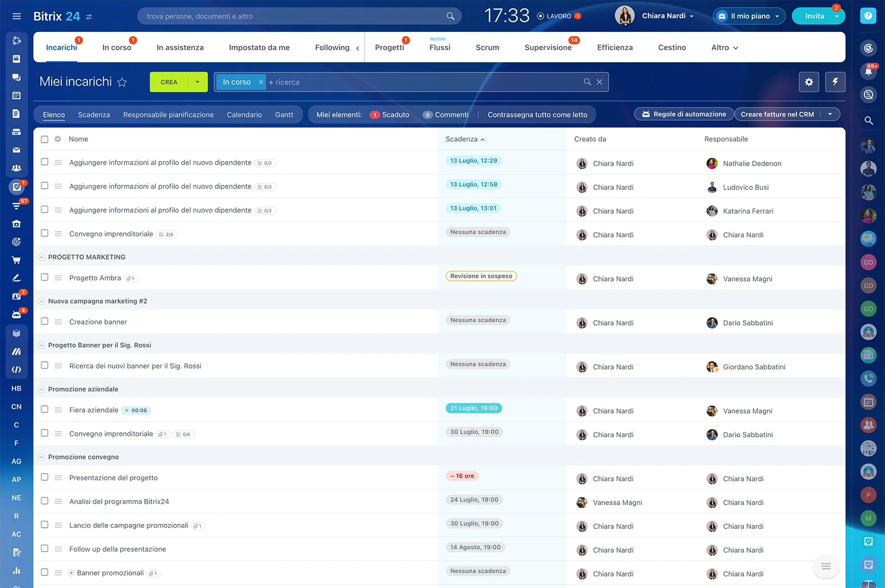Image resolution: width=885 pixels, height=588 pixels.
Task: Open the hamburger menu icon
Action: [x=16, y=16]
